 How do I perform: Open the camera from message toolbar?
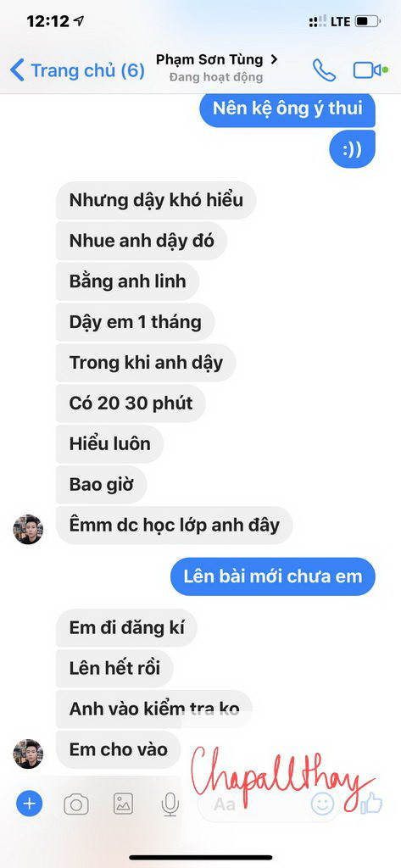point(76,804)
